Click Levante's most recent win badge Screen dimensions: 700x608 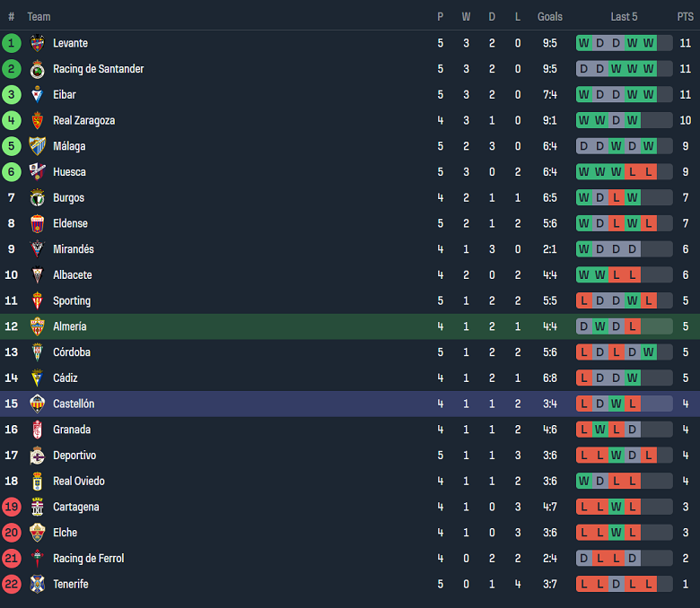coord(648,43)
